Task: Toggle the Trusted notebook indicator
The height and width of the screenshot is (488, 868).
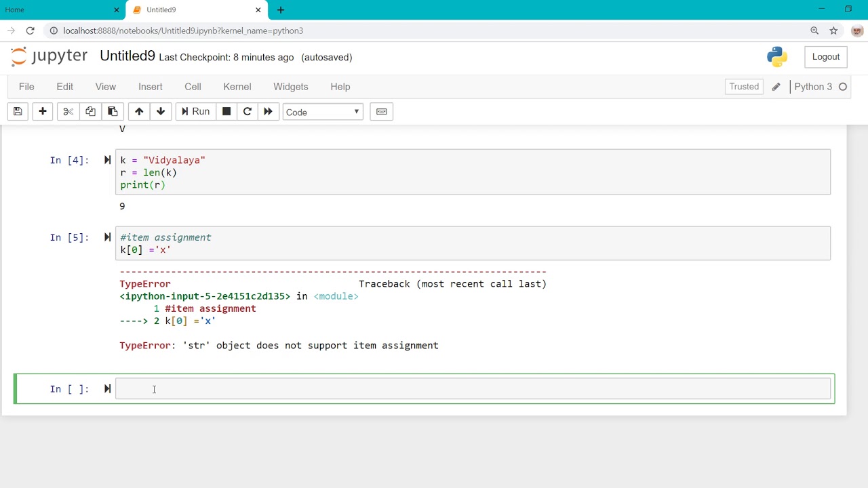Action: tap(744, 87)
